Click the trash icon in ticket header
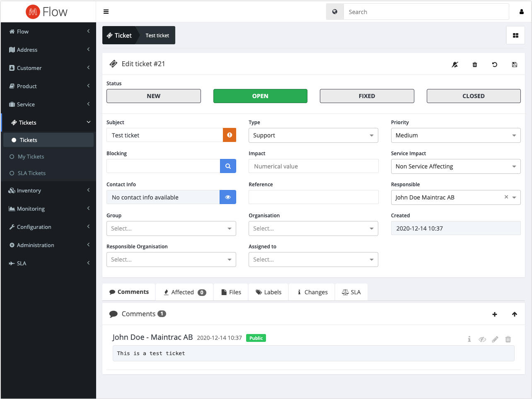This screenshot has width=532, height=399. click(475, 65)
